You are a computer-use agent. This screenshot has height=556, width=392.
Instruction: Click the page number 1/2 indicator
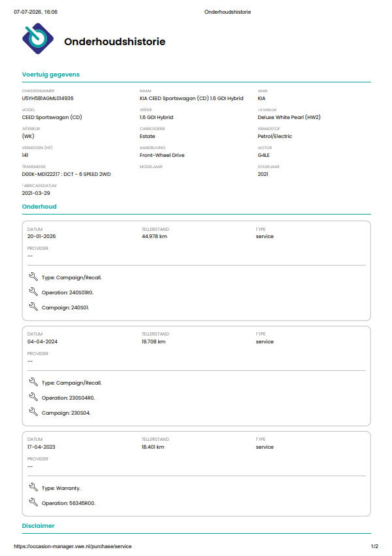(x=374, y=546)
